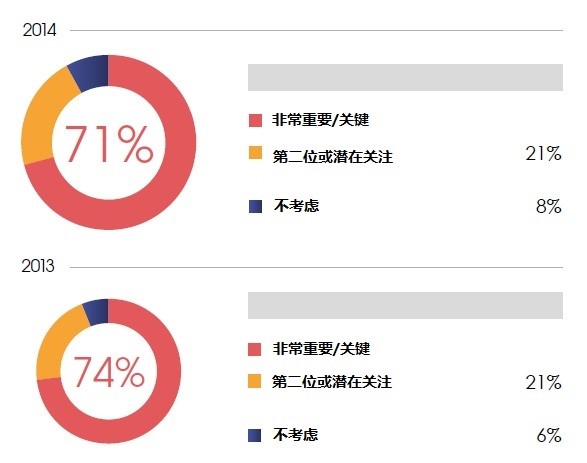Click the 8% value for 2014 不考虑
The width and height of the screenshot is (587, 463).
(548, 206)
